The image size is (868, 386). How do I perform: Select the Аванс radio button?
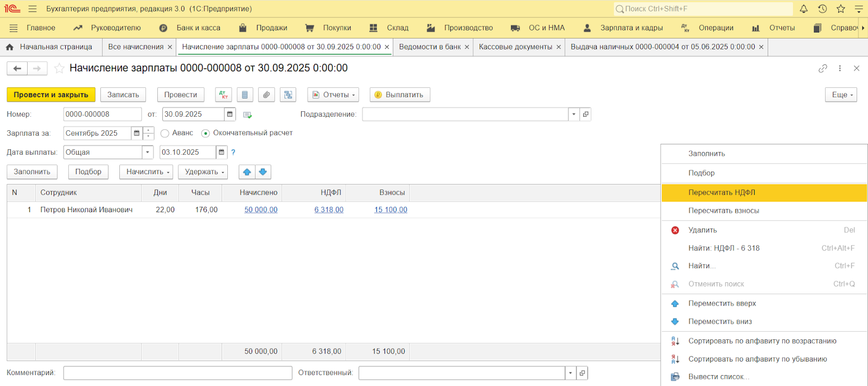coord(165,133)
